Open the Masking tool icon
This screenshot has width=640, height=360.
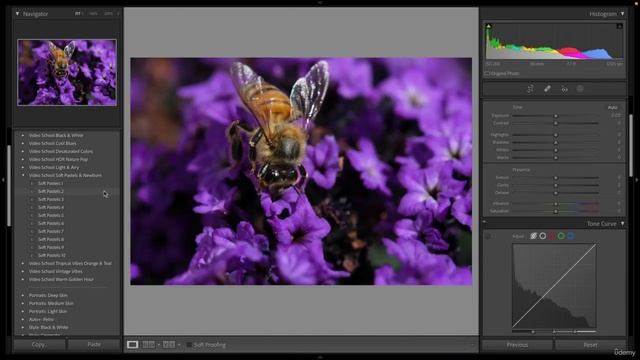click(580, 89)
